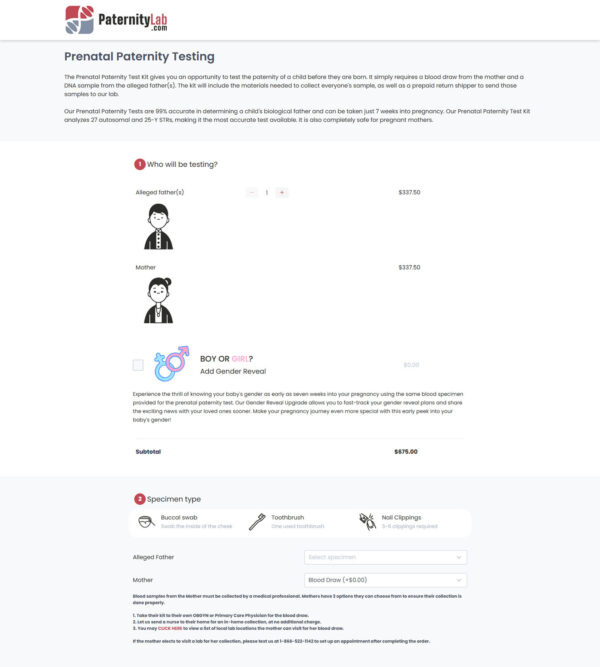Click the nail clippings icon
The width and height of the screenshot is (600, 667).
(x=367, y=521)
